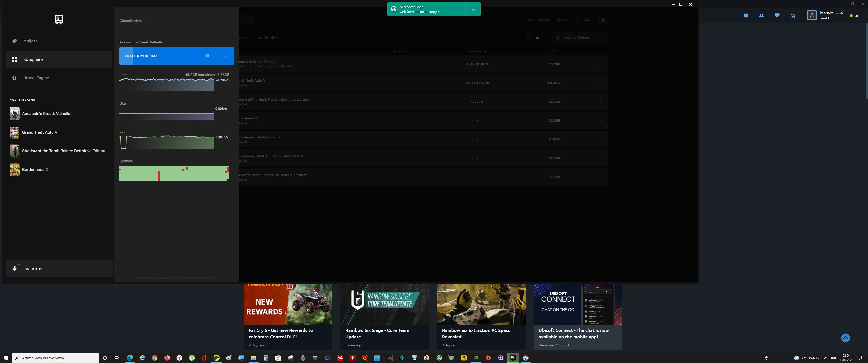868x363 pixels.
Task: Click the Epic Games logo in the sidebar
Action: click(x=59, y=19)
